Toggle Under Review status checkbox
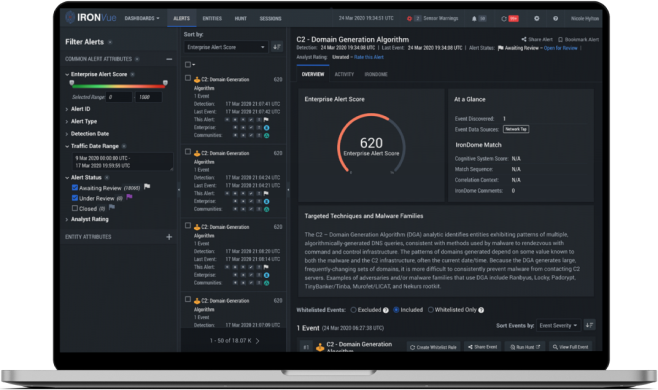Screen dimensions: 658x390 75,198
